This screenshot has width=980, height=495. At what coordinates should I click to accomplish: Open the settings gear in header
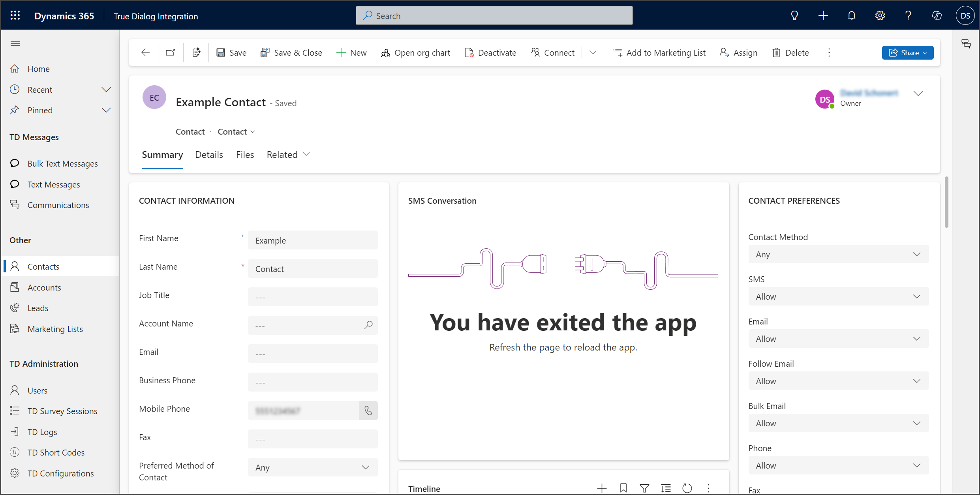tap(880, 15)
